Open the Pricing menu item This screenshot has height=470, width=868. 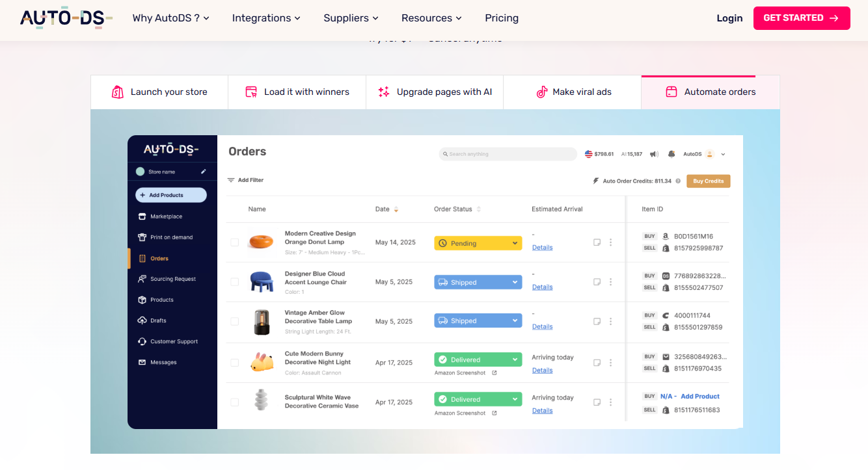(502, 18)
